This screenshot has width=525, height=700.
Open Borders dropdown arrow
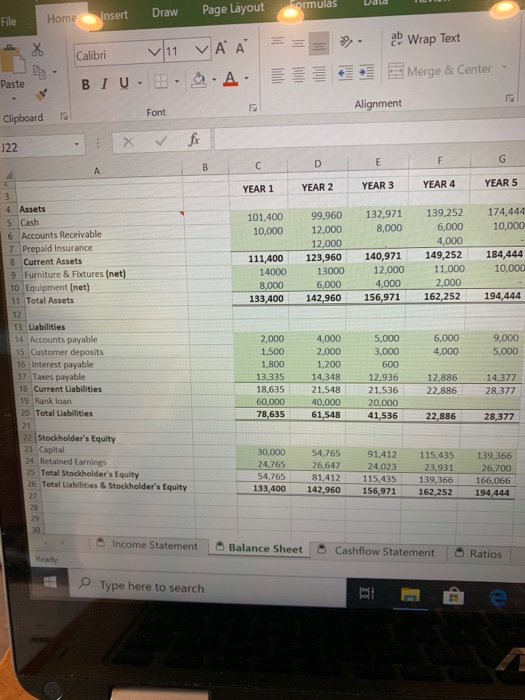pos(177,81)
